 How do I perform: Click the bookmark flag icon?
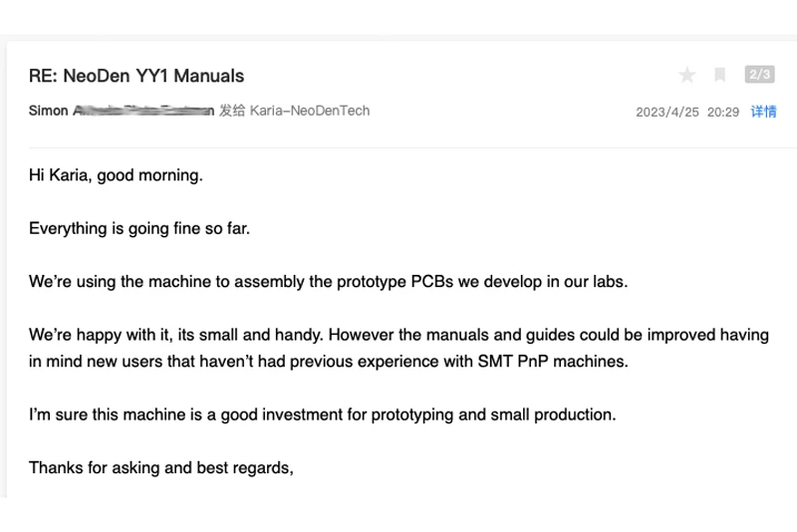719,75
